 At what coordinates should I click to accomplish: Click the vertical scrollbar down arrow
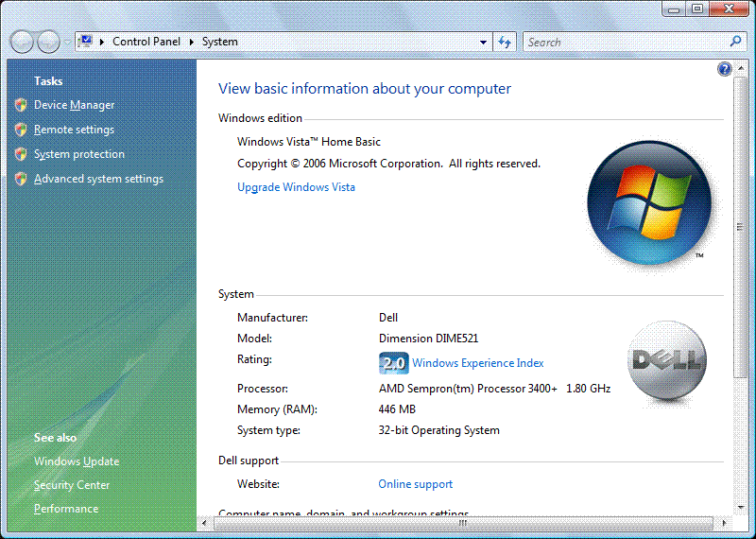[x=741, y=508]
